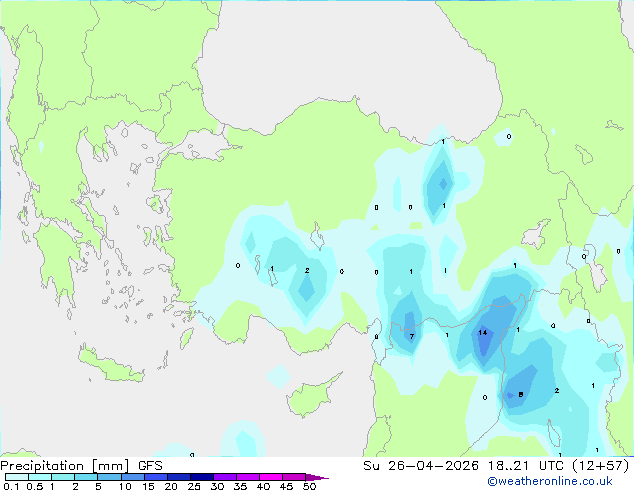Select the 5–10 mm legend swatch

coord(110,477)
